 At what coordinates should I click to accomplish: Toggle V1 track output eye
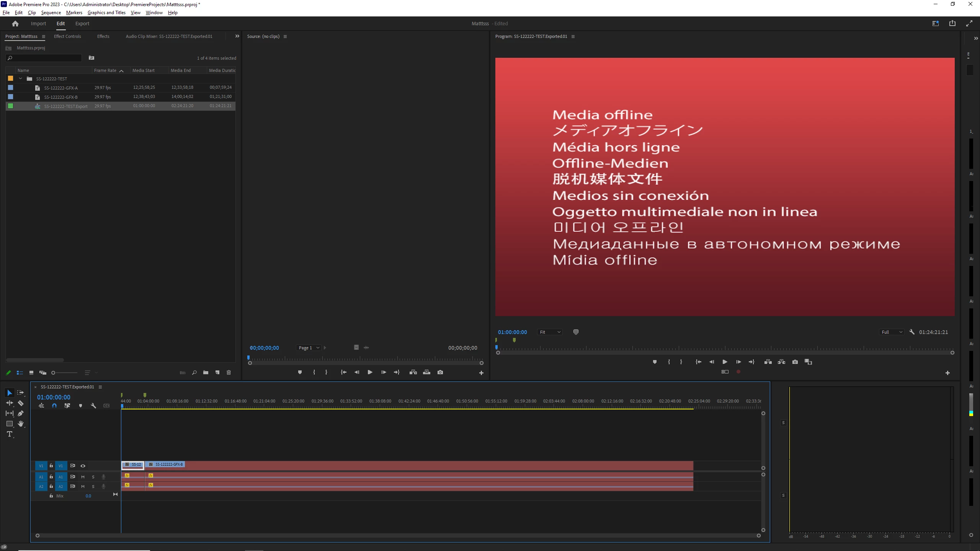coord(83,466)
